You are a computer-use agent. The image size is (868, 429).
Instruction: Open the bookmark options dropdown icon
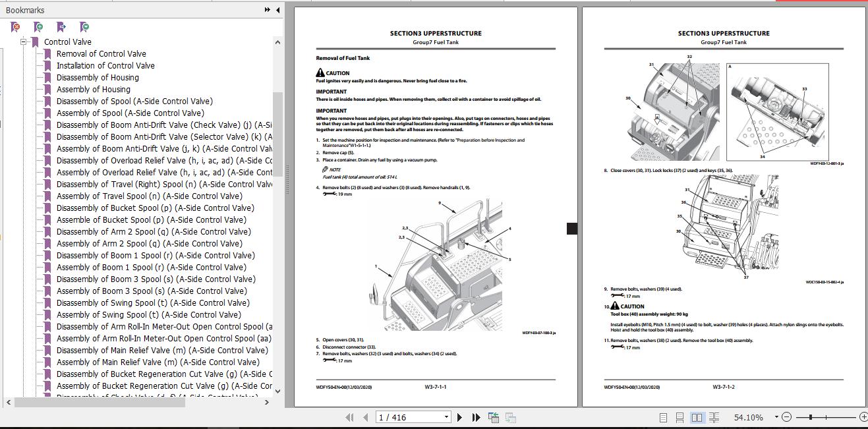tap(84, 27)
